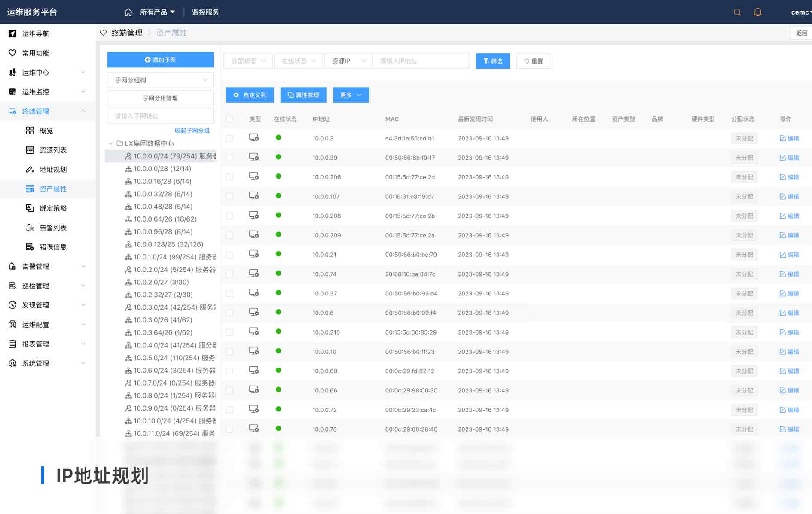Click device type icon for 10.0.0.70
The width and height of the screenshot is (812, 514).
254,429
